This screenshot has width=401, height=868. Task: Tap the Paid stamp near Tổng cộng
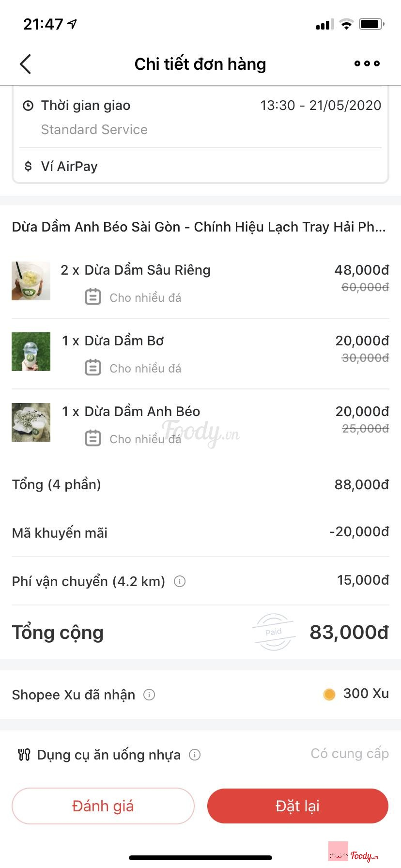[274, 632]
